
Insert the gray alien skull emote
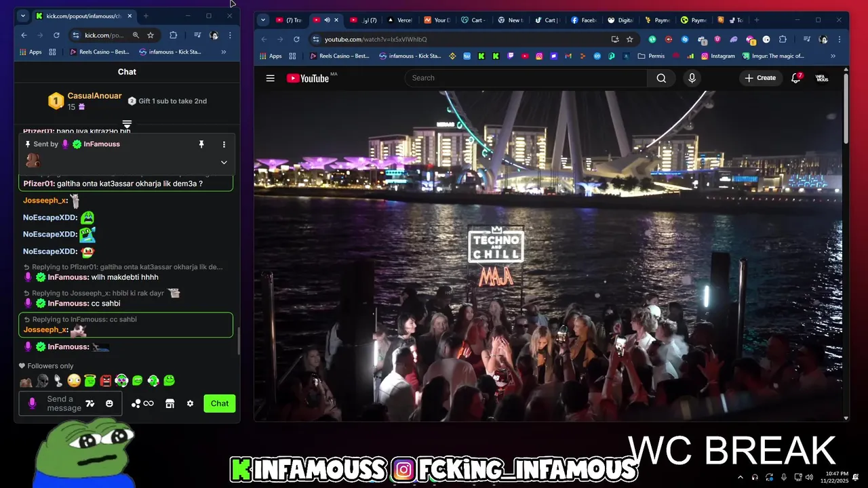pyautogui.click(x=42, y=381)
